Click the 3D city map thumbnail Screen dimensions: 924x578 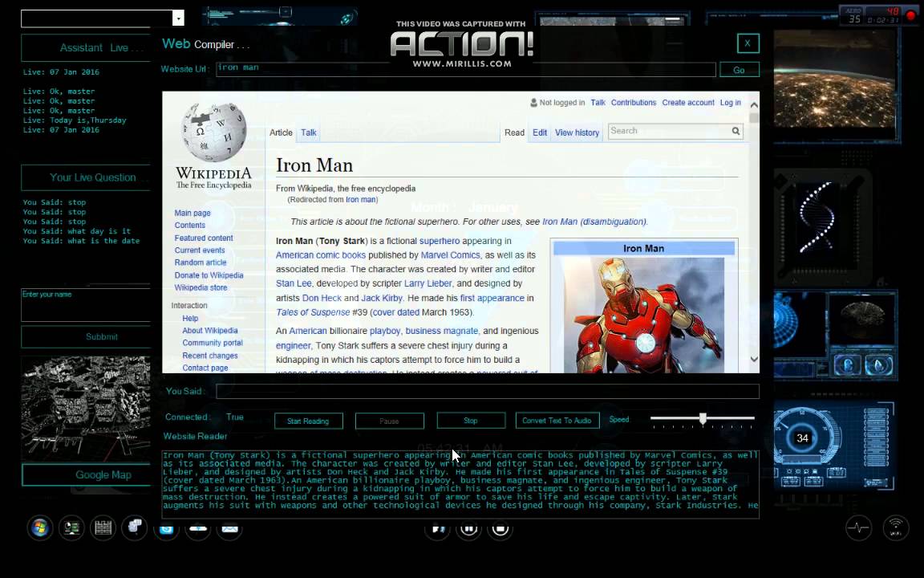point(86,409)
